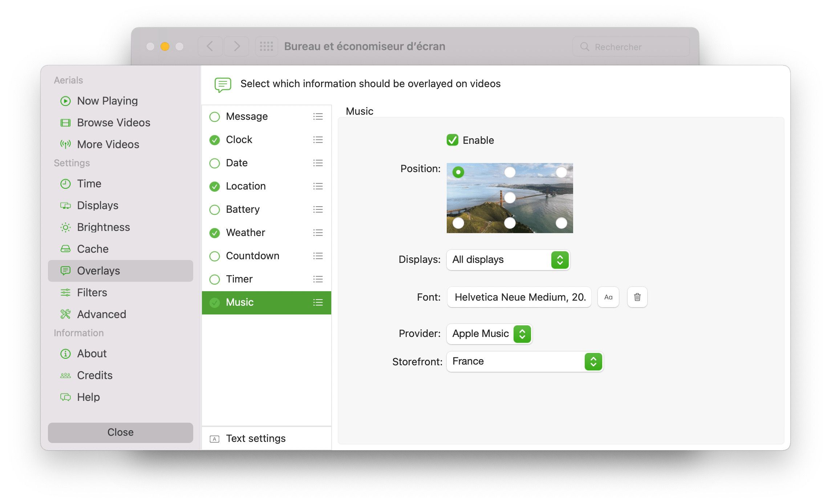The image size is (831, 504).
Task: Open the Displays dropdown showing All displays
Action: [x=508, y=260]
